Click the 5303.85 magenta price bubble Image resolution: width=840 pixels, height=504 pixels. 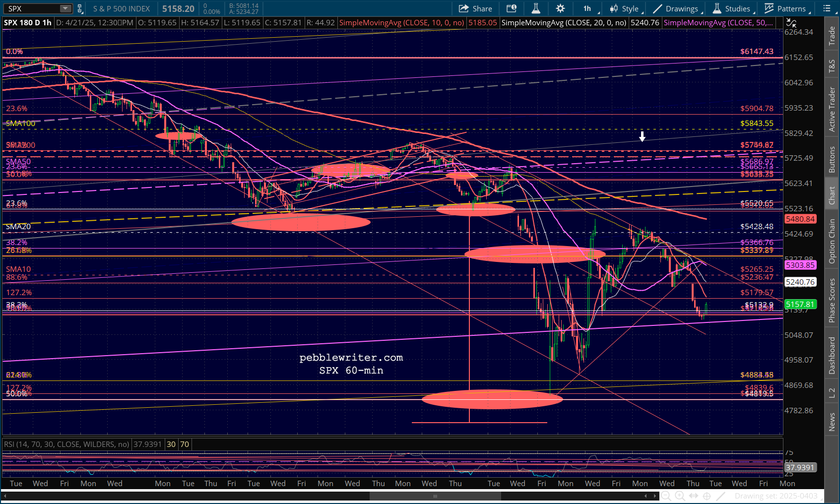[x=800, y=265]
